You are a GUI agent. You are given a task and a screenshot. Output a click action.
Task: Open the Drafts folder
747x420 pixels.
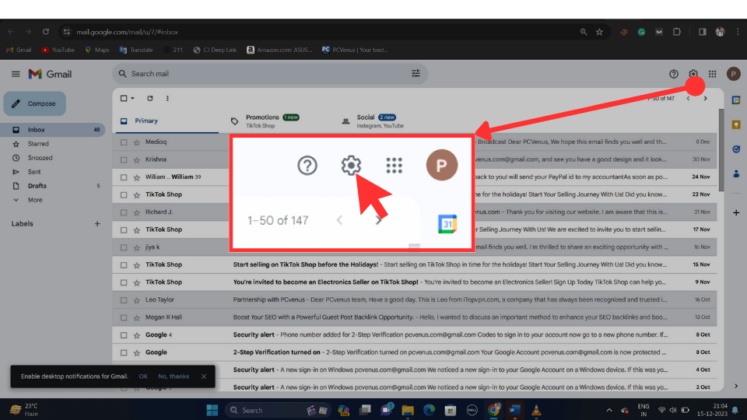(37, 186)
